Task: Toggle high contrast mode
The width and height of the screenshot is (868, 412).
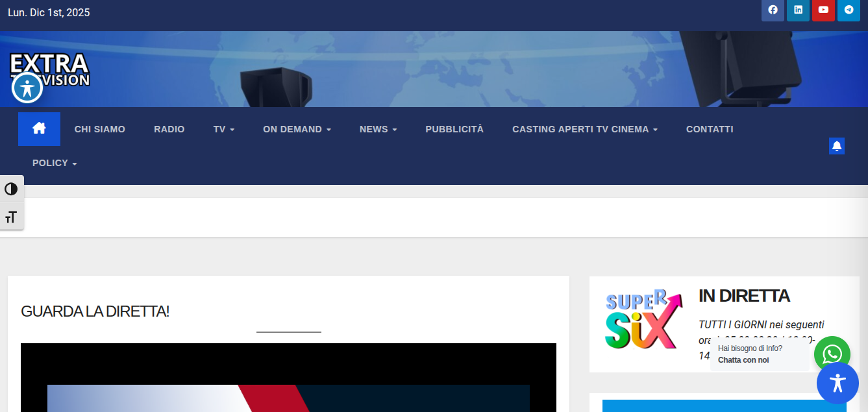Action: (11, 189)
